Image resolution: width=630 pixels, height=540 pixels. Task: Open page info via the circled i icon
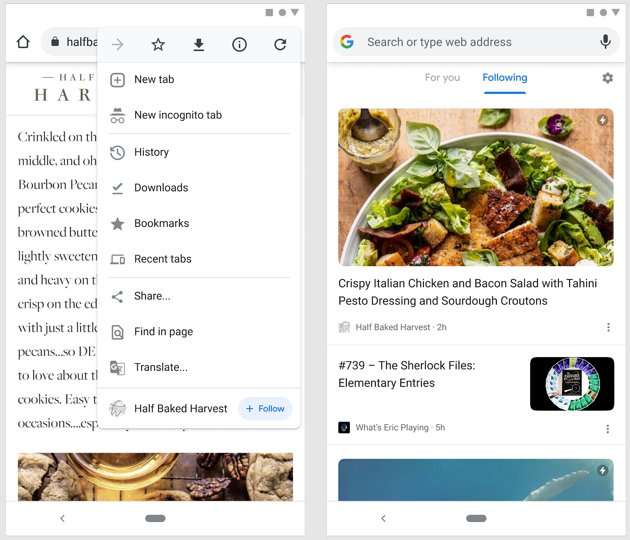click(239, 44)
